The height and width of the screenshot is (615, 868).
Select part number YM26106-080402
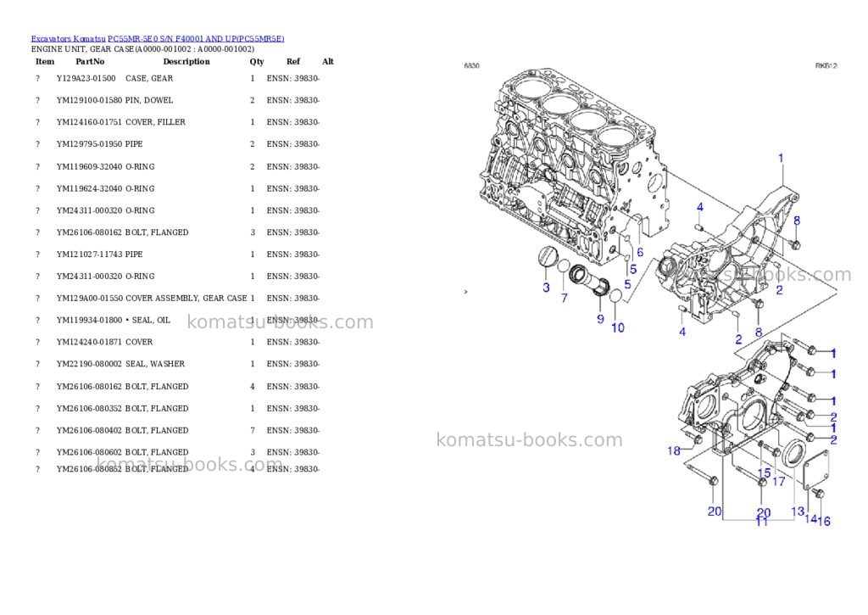[89, 431]
